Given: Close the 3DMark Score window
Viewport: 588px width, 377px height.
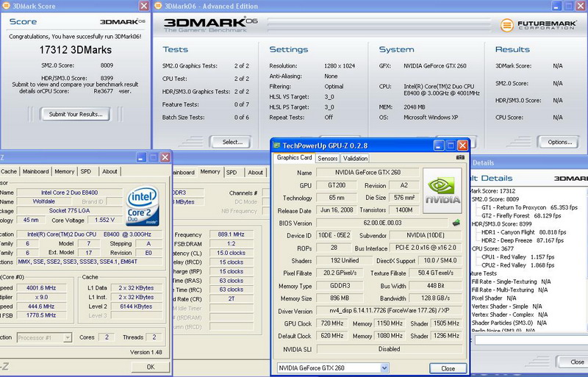Looking at the screenshot, I should pyautogui.click(x=144, y=6).
